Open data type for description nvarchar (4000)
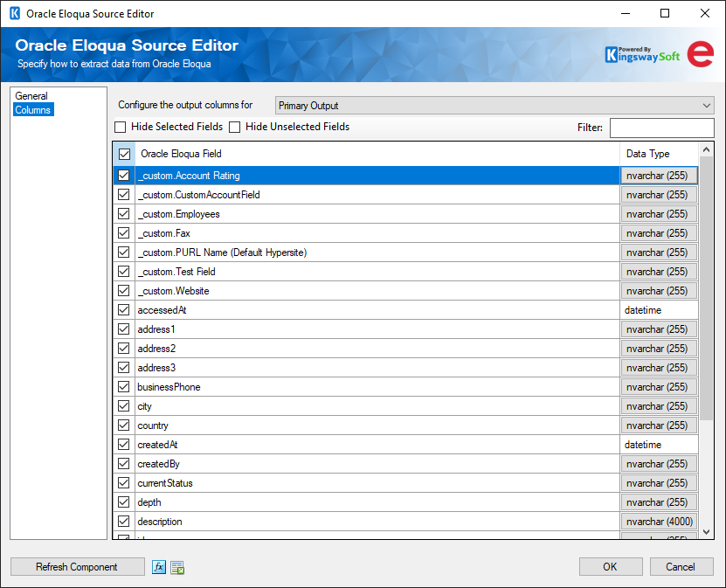Image resolution: width=726 pixels, height=588 pixels. click(x=659, y=522)
